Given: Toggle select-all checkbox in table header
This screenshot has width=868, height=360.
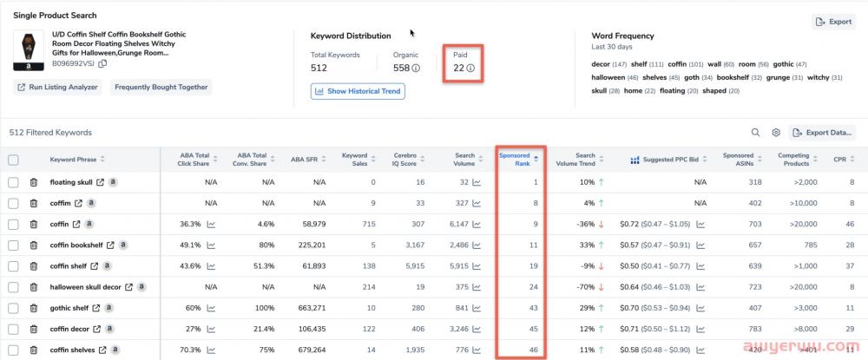Looking at the screenshot, I should pyautogui.click(x=13, y=160).
